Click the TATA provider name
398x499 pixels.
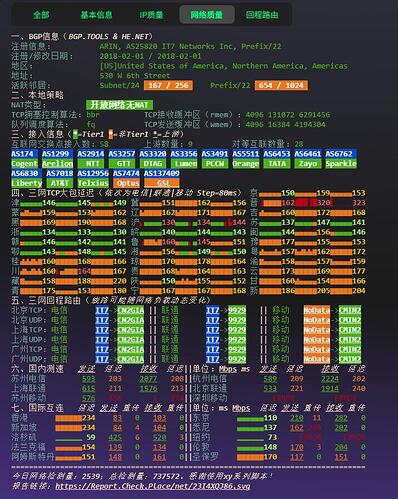pyautogui.click(x=277, y=164)
